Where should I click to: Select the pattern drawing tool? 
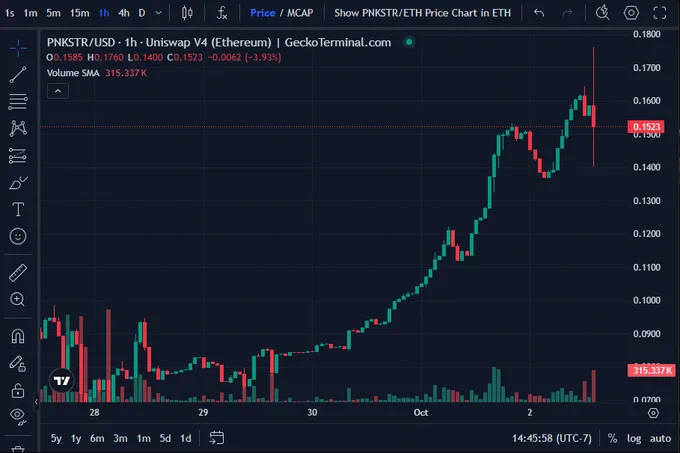click(x=18, y=128)
